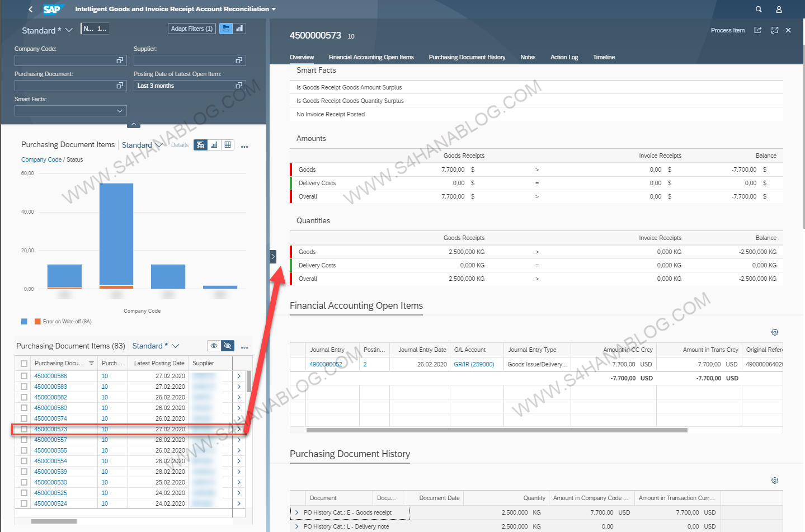
Task: Open the Smart Facts filter dropdown
Action: 119,111
